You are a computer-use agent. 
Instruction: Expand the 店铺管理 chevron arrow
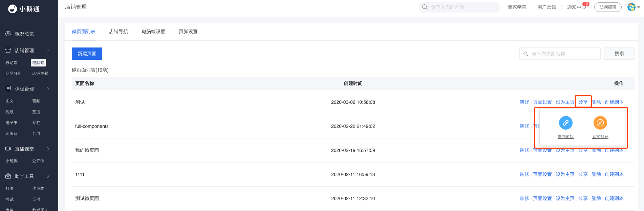point(48,50)
